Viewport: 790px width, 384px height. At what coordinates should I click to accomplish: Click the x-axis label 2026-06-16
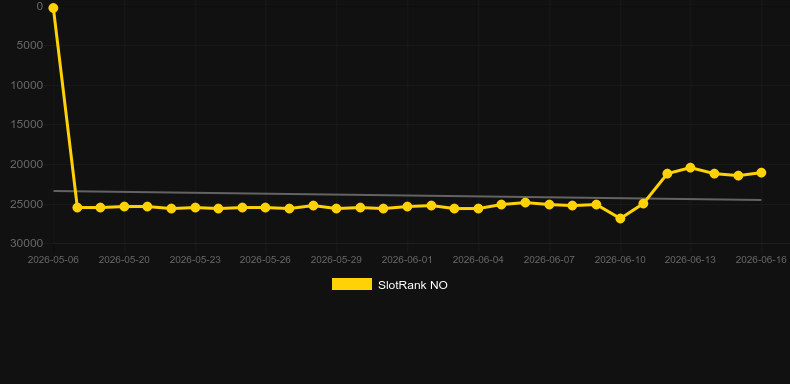(761, 260)
